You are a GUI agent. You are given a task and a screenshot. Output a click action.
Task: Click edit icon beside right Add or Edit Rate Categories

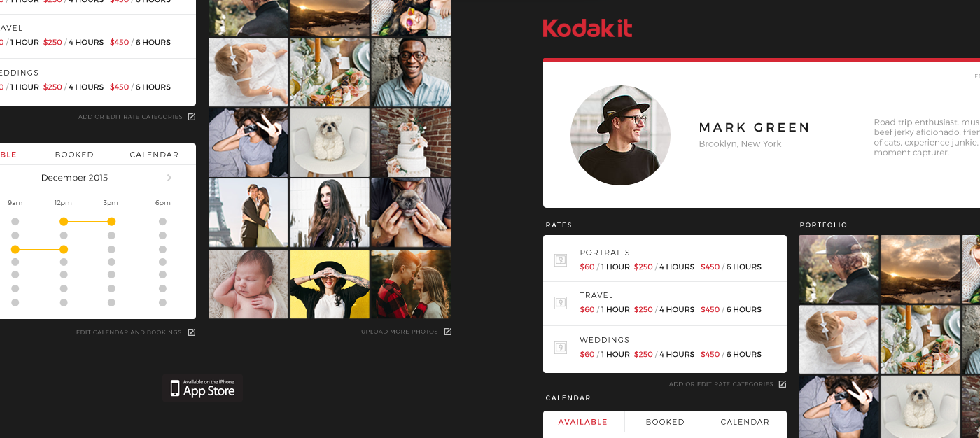tap(783, 384)
